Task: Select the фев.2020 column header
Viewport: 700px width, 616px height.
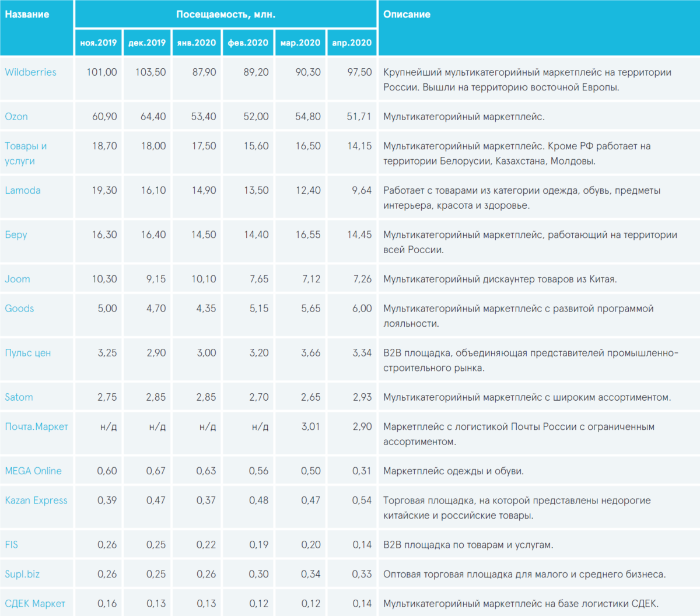Action: [x=248, y=43]
